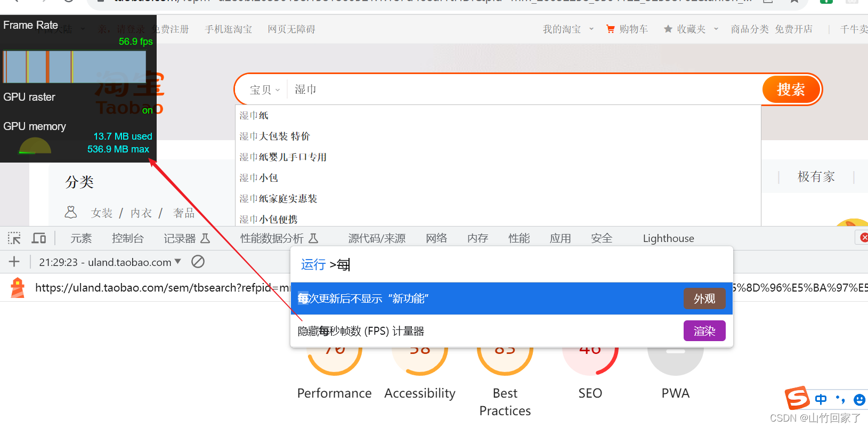Click the 收藏夹 star icon
This screenshot has height=428, width=868.
click(x=668, y=29)
